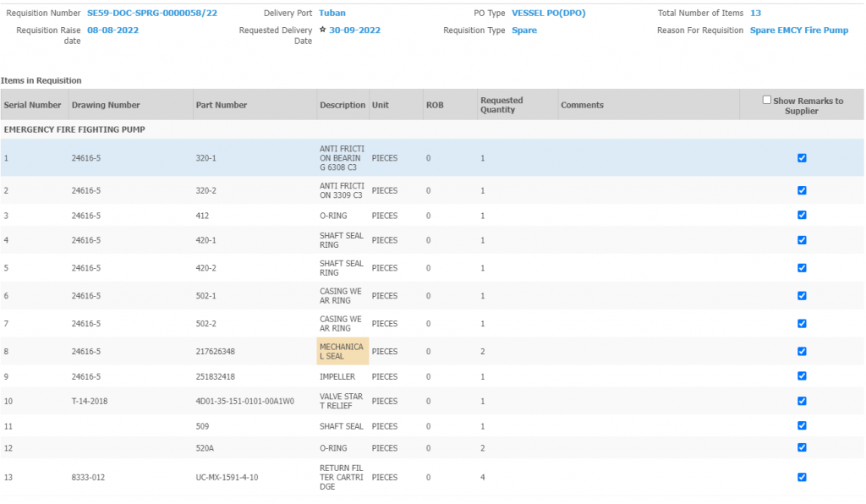Disable the checkbox for VALVE START RELIEF
The image size is (866, 504).
click(x=802, y=402)
